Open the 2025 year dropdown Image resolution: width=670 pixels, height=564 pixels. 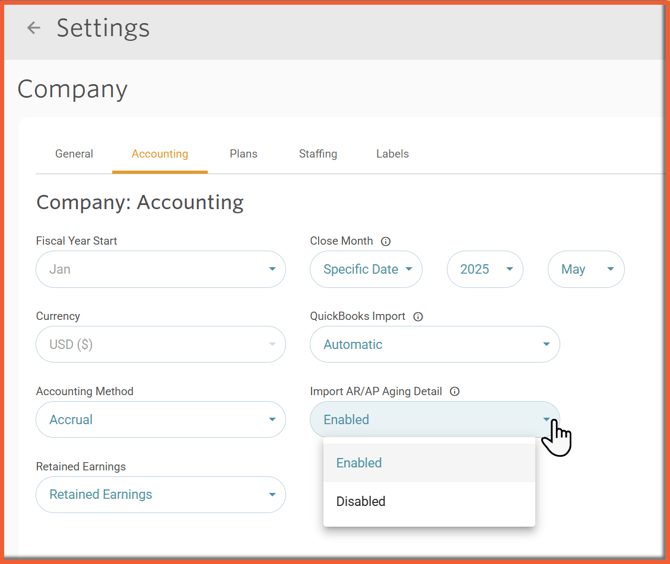pyautogui.click(x=485, y=269)
